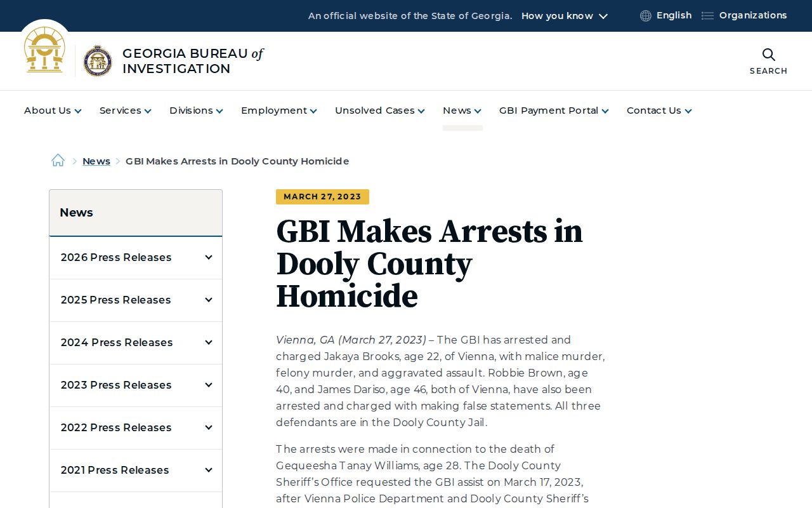This screenshot has height=508, width=812.
Task: Click the breadcrumb text GBI Makes Arrests in Dooly County Homicide
Action: [237, 161]
